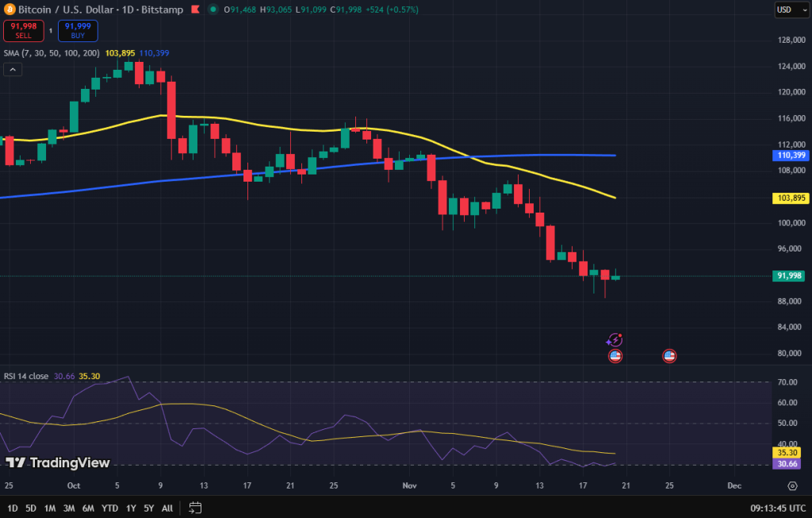Switch to the All timeframe
Screen dimensions: 812x518
click(167, 508)
